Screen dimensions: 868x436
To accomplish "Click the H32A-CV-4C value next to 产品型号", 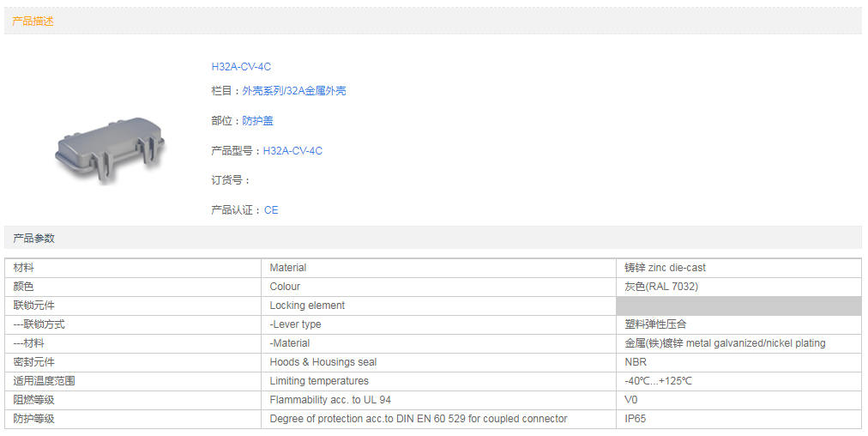I will click(x=292, y=151).
